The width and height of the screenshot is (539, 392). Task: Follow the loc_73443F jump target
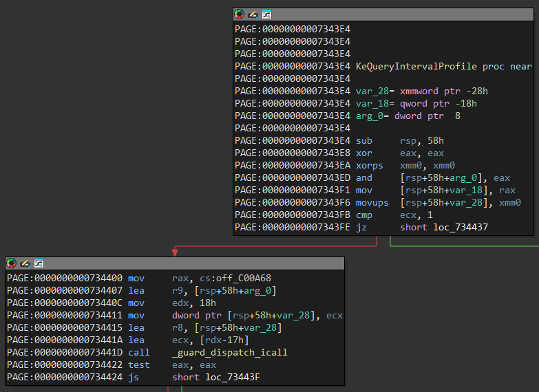tap(233, 377)
